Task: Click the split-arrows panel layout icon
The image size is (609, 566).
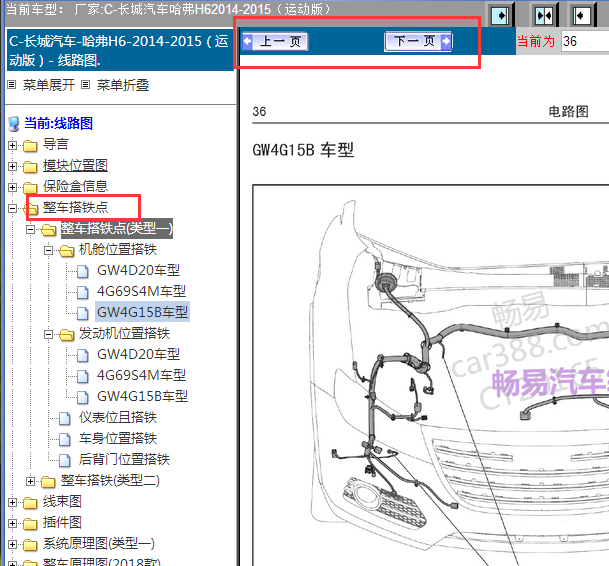Action: [543, 16]
